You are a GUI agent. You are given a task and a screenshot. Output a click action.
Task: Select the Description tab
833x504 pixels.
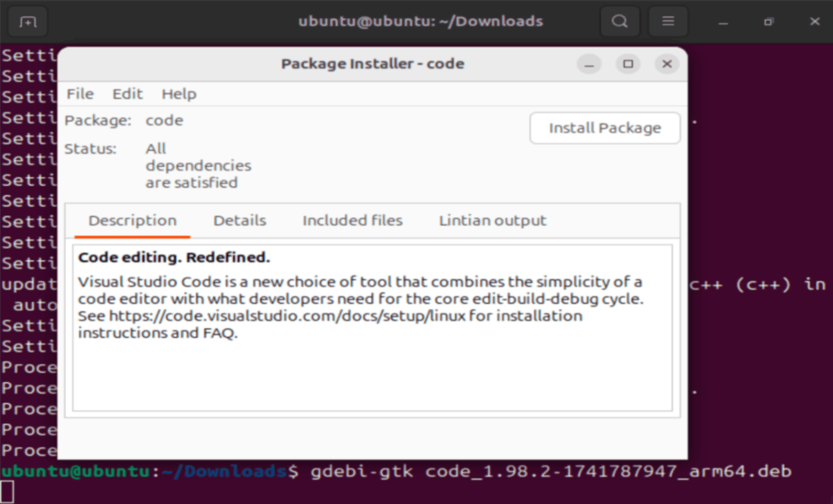(132, 220)
